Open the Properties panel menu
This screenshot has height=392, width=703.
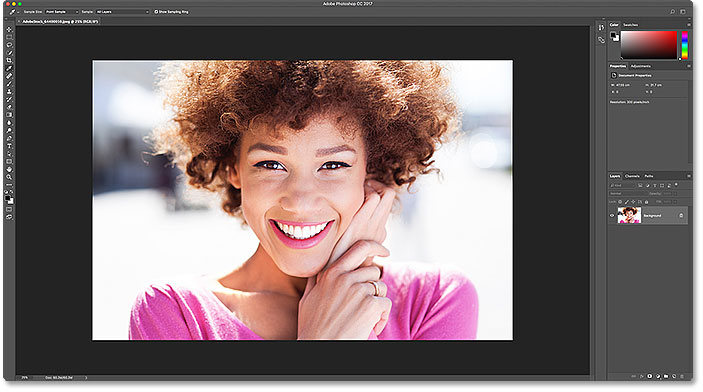[x=689, y=66]
